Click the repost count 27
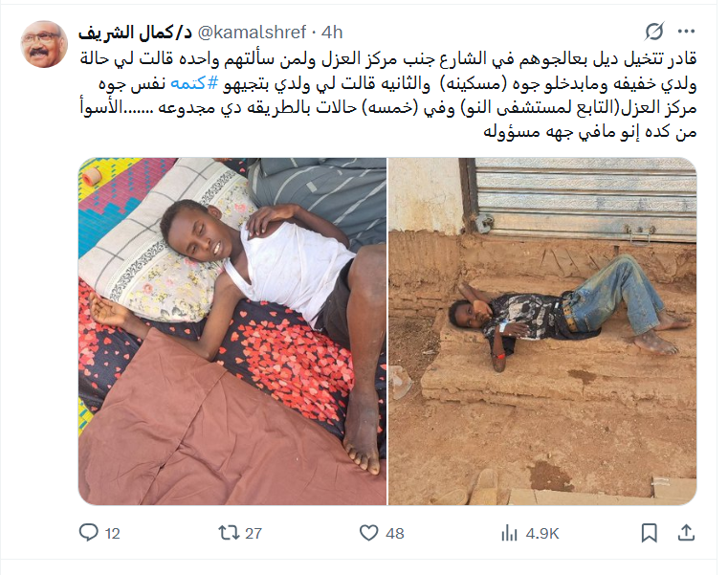 (x=254, y=533)
